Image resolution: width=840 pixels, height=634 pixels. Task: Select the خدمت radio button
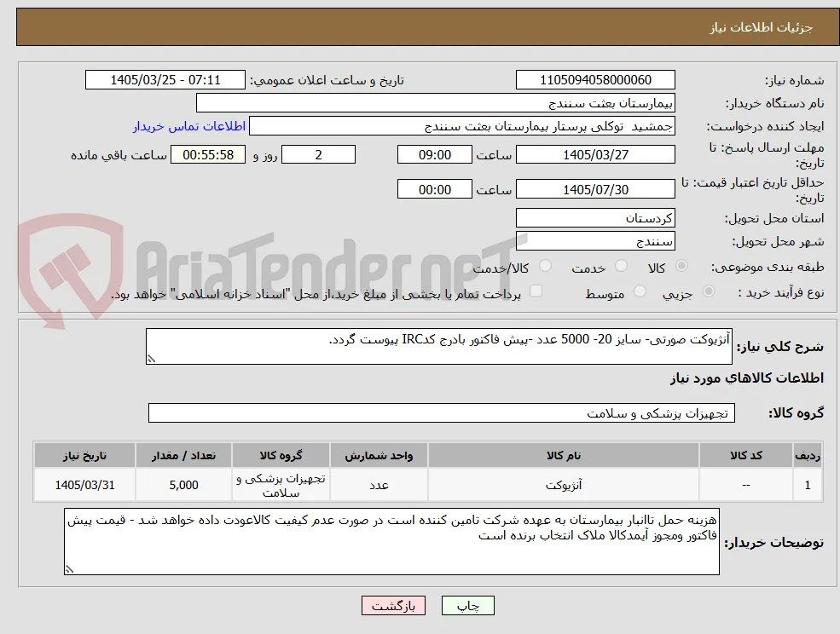tap(621, 266)
